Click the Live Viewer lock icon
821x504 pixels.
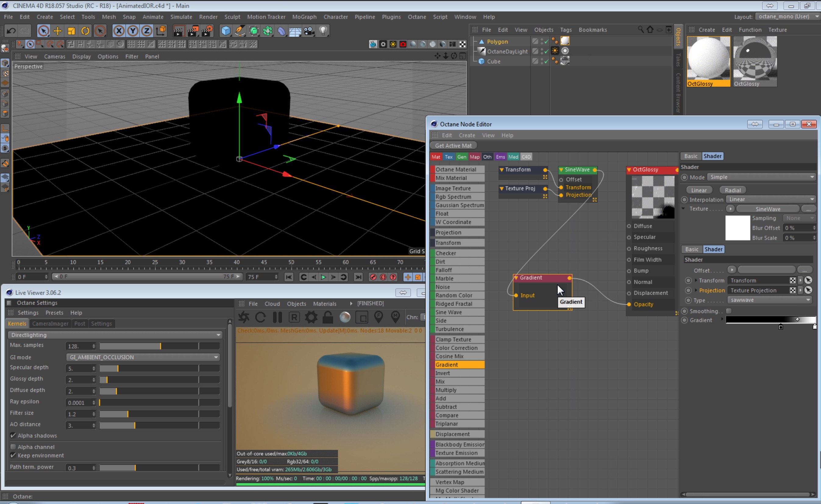coord(328,317)
